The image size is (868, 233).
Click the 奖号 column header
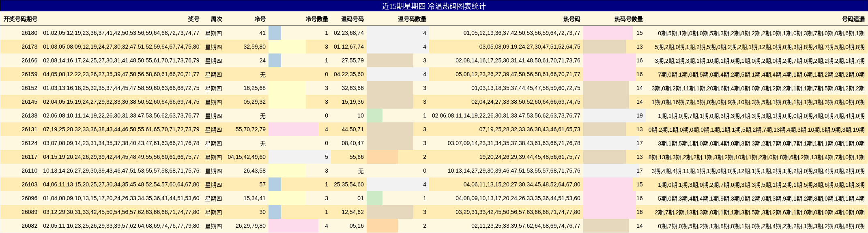[x=193, y=19]
